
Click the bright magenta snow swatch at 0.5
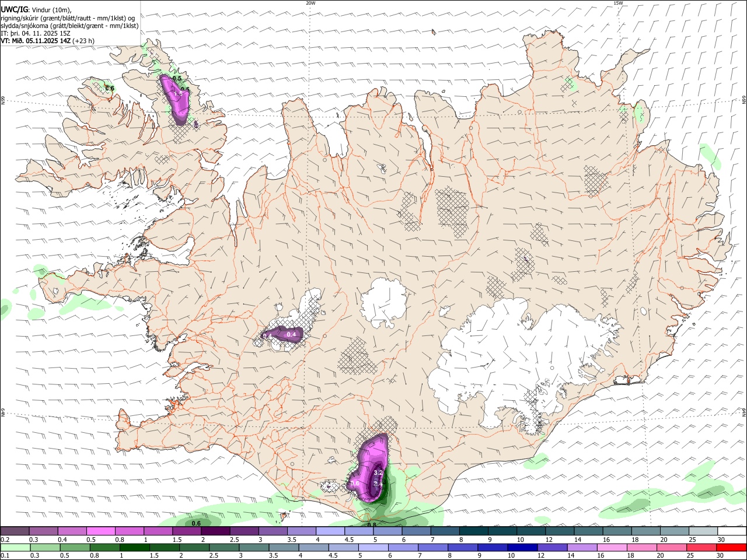coord(100,531)
